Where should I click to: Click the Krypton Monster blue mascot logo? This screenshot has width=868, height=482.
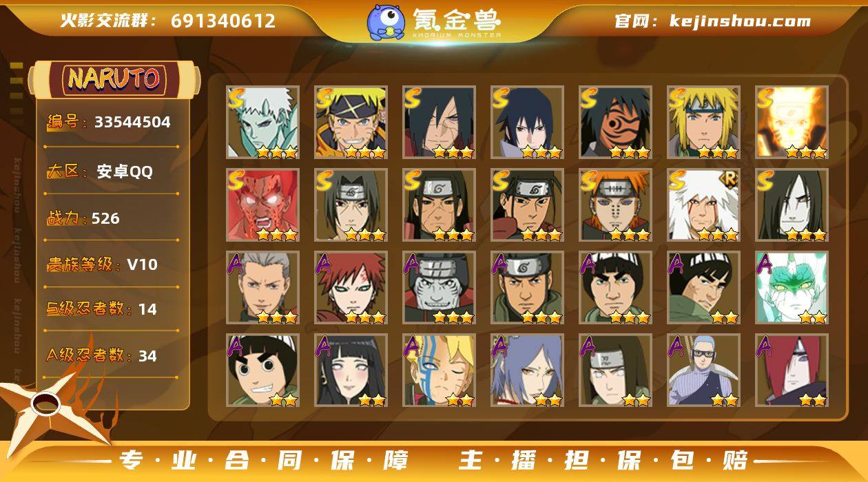385,21
